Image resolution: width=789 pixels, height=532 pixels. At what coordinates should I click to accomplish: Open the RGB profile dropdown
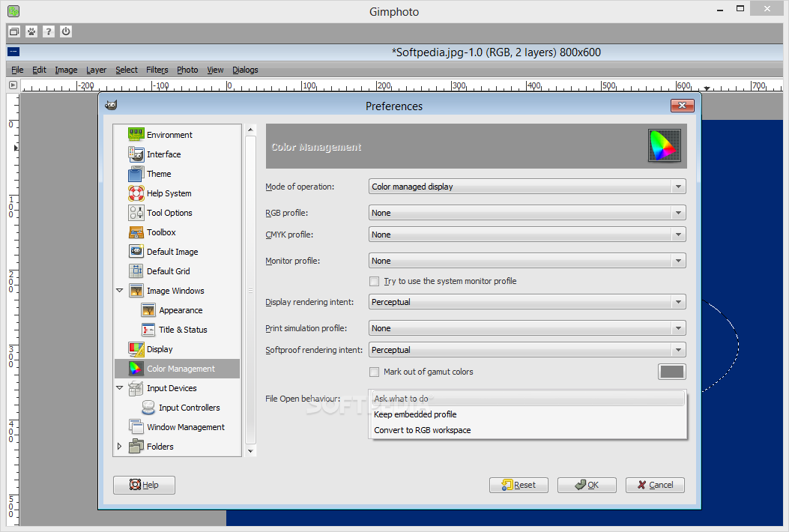[x=527, y=213]
